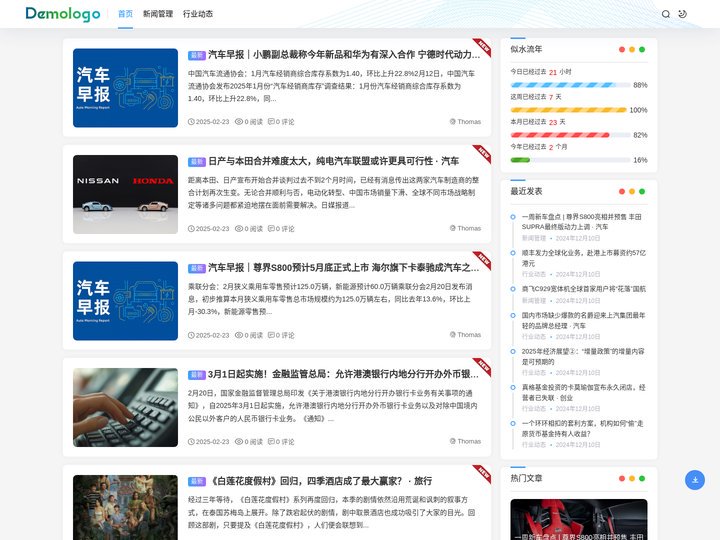Open recent post 国内市场缺少爆款的名爵
Image resolution: width=720 pixels, height=540 pixels.
[x=584, y=321]
